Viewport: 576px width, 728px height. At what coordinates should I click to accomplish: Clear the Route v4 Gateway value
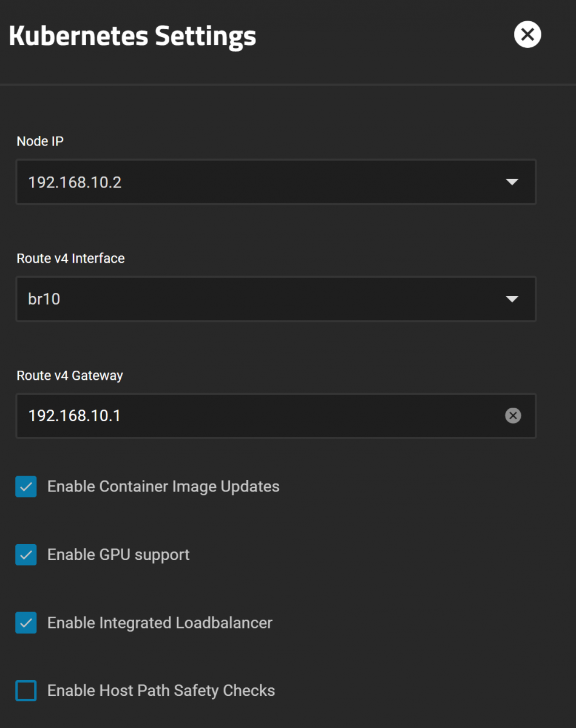point(513,416)
